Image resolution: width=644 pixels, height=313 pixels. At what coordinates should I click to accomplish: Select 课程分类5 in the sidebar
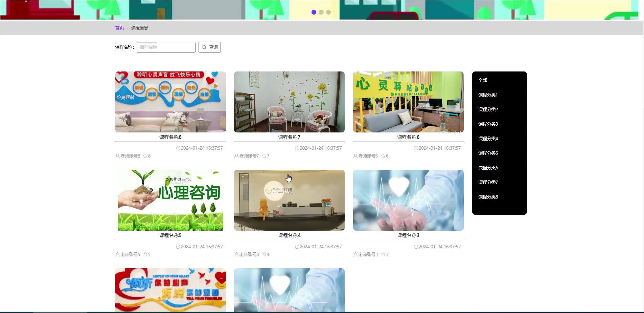(x=488, y=153)
